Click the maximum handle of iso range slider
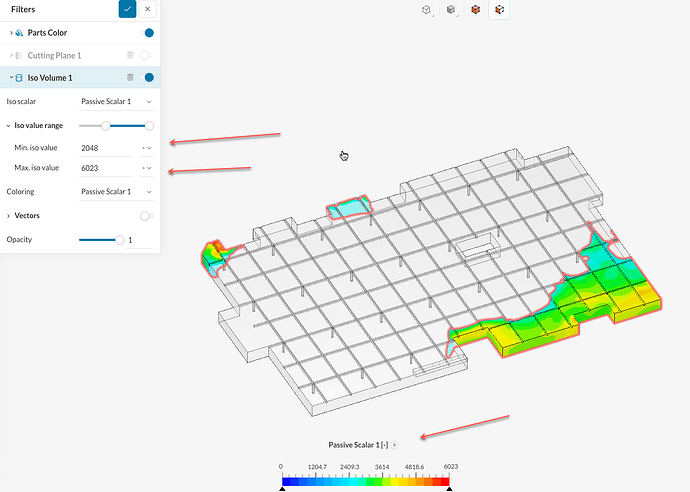Image resolution: width=690 pixels, height=492 pixels. [149, 126]
